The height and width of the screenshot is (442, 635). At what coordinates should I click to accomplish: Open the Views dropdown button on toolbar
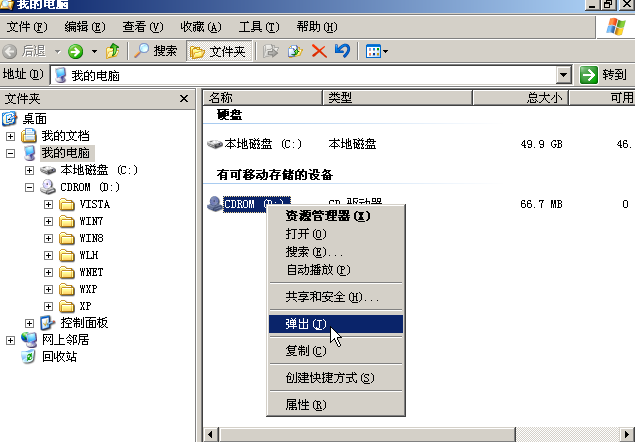coord(376,51)
